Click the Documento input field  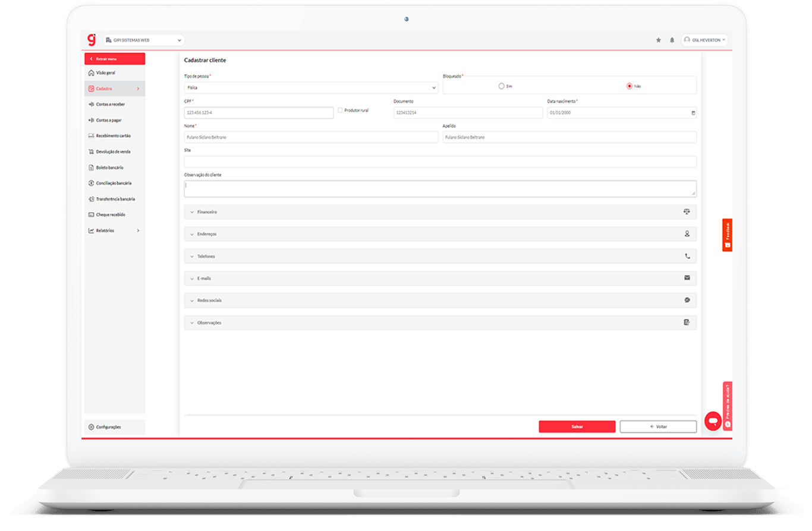pyautogui.click(x=468, y=113)
